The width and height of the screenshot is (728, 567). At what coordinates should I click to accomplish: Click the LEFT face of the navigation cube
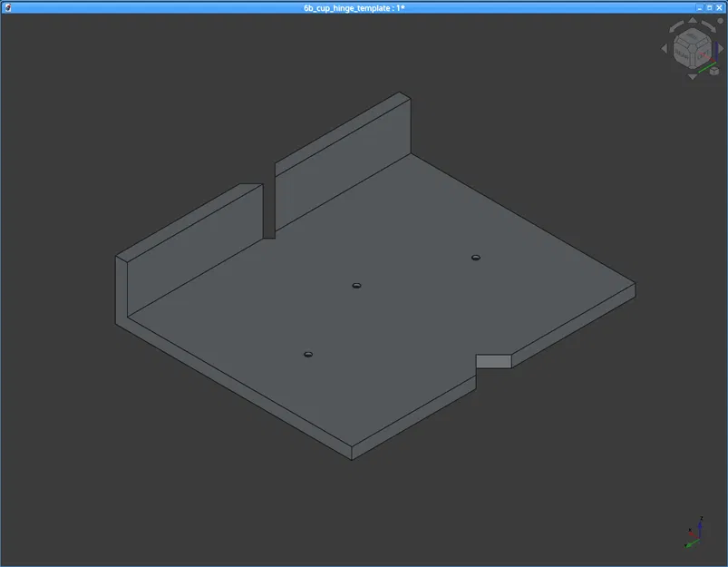point(704,54)
